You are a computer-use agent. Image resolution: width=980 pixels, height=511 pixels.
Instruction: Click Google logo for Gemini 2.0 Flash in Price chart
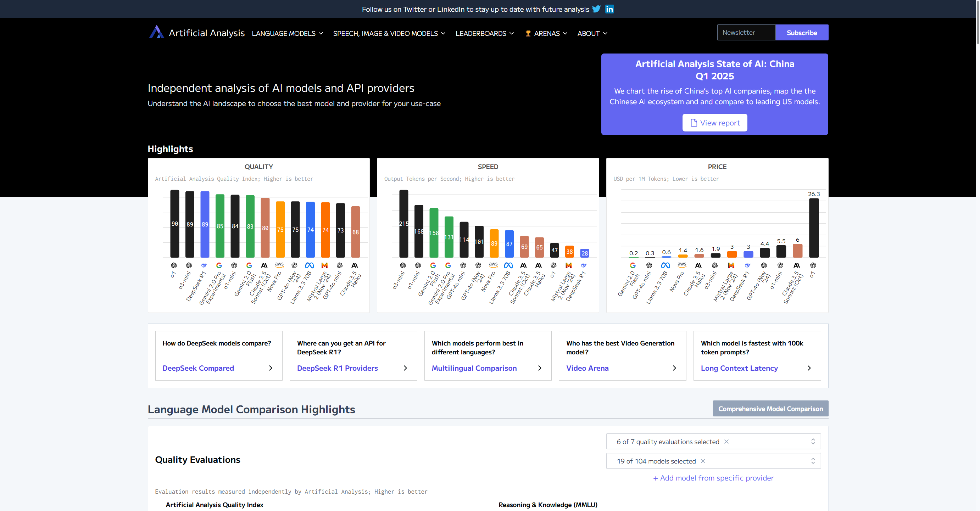633,265
